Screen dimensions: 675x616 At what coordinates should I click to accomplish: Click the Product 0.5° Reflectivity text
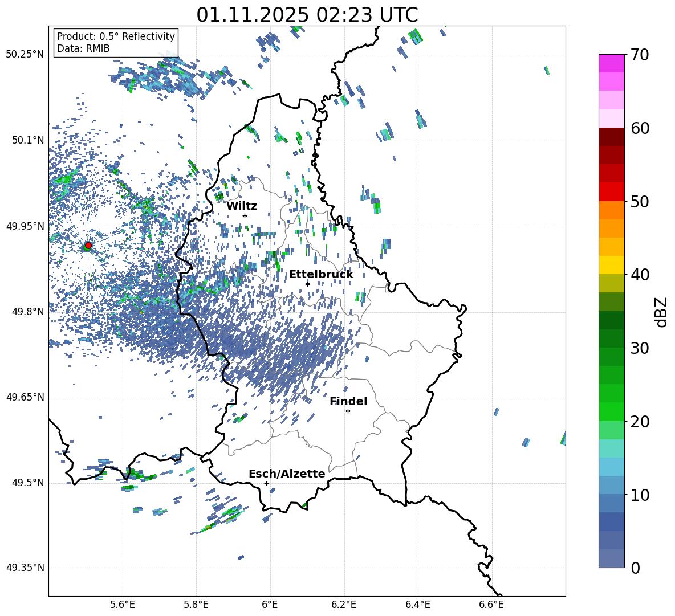pyautogui.click(x=116, y=36)
